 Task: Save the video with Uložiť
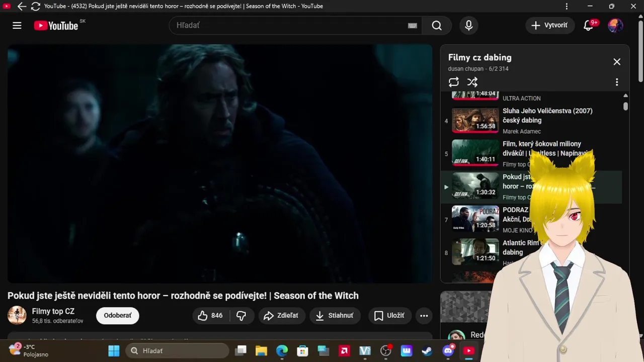(x=390, y=315)
